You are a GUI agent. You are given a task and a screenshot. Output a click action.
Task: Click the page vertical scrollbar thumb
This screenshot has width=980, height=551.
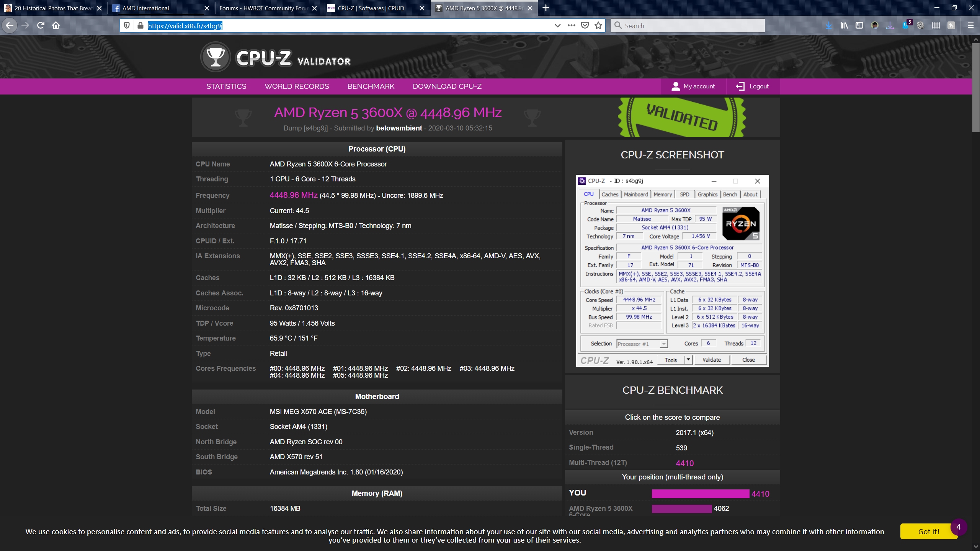pyautogui.click(x=975, y=88)
